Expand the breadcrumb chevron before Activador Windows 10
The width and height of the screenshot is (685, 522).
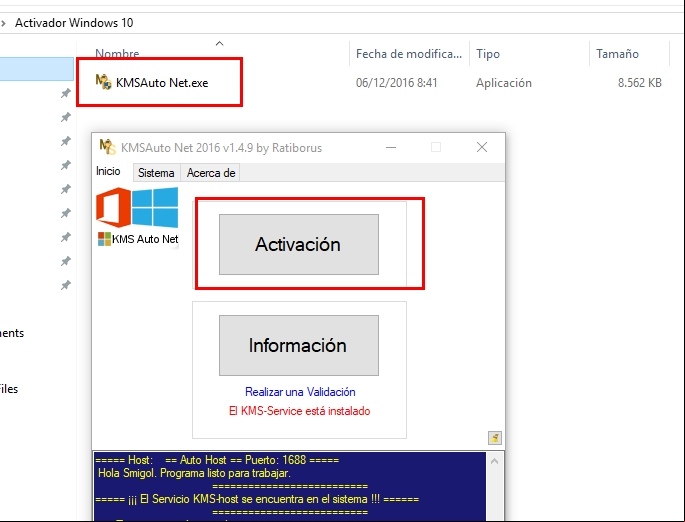(x=3, y=23)
